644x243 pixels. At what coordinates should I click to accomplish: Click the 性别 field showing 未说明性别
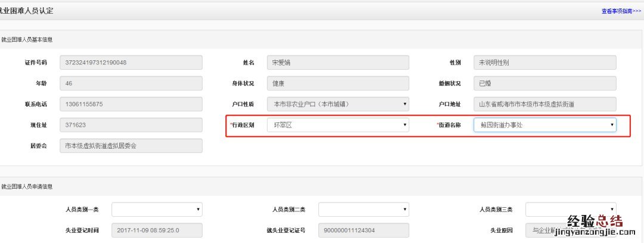point(545,63)
